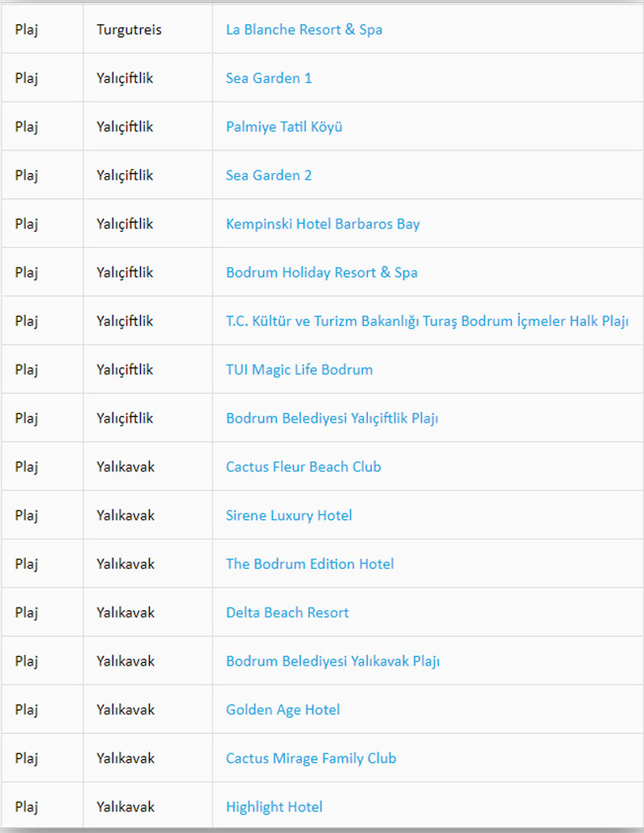644x833 pixels.
Task: Click Yalıkavak cell beside Golden Age Hotel
Action: 126,710
